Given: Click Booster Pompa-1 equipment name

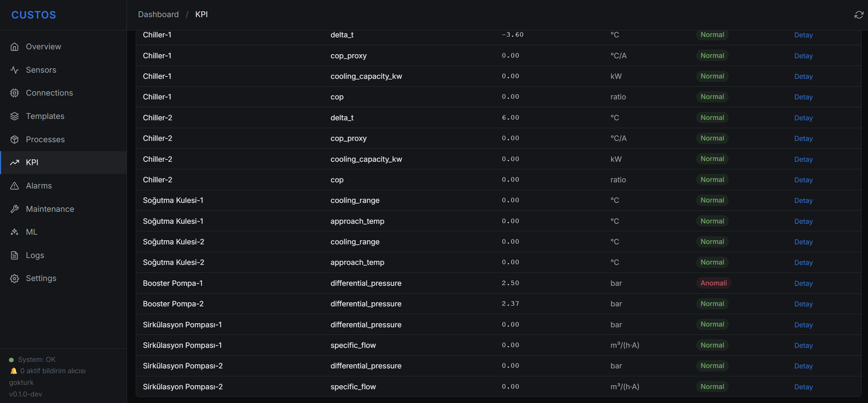Looking at the screenshot, I should pos(173,283).
